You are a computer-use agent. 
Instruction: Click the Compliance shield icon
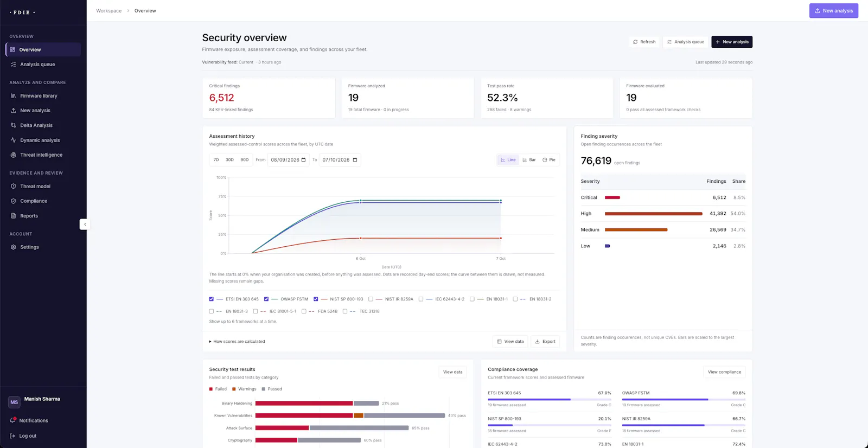click(x=13, y=201)
